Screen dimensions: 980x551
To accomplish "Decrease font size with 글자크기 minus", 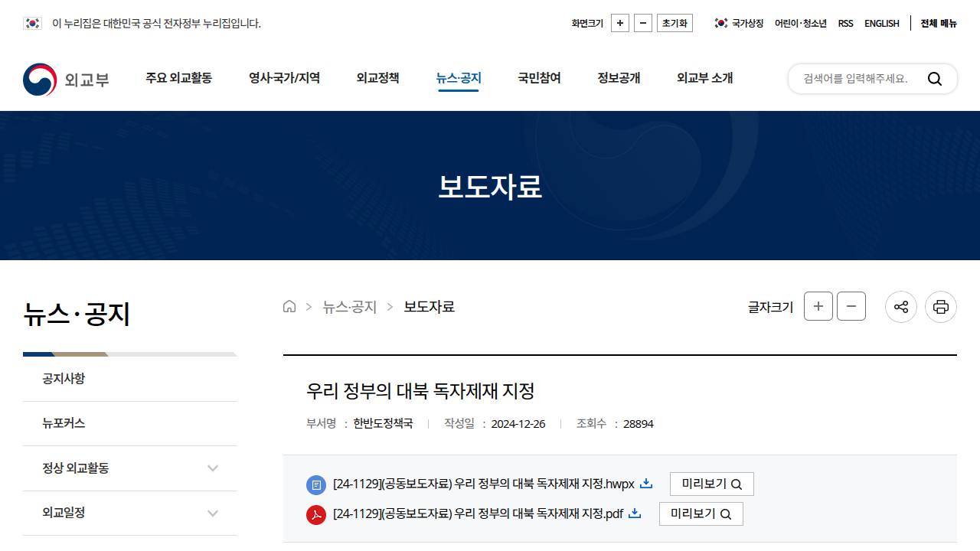I will point(851,306).
